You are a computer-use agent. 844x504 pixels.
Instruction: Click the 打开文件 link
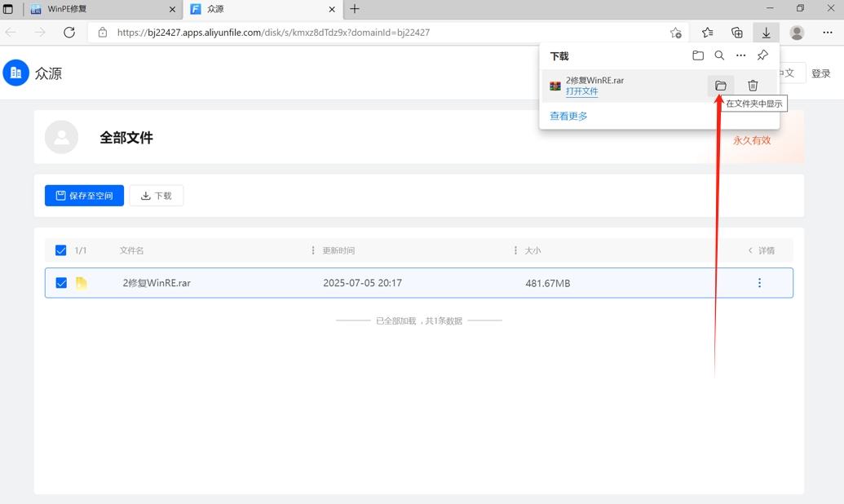click(581, 91)
